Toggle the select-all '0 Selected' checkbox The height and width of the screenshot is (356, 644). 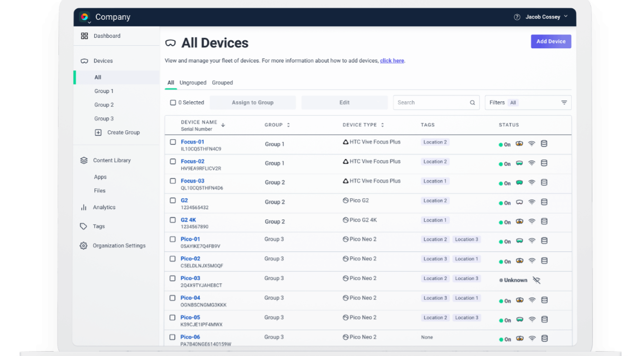click(173, 103)
